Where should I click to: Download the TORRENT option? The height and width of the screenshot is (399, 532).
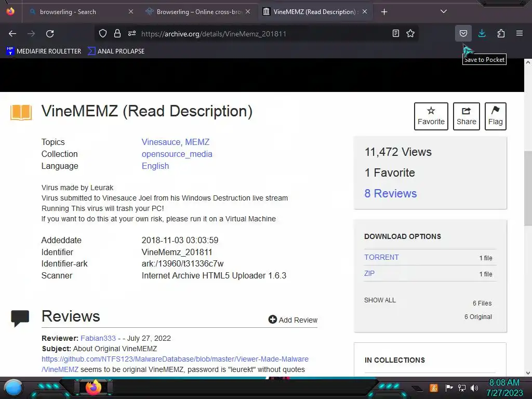pyautogui.click(x=381, y=257)
